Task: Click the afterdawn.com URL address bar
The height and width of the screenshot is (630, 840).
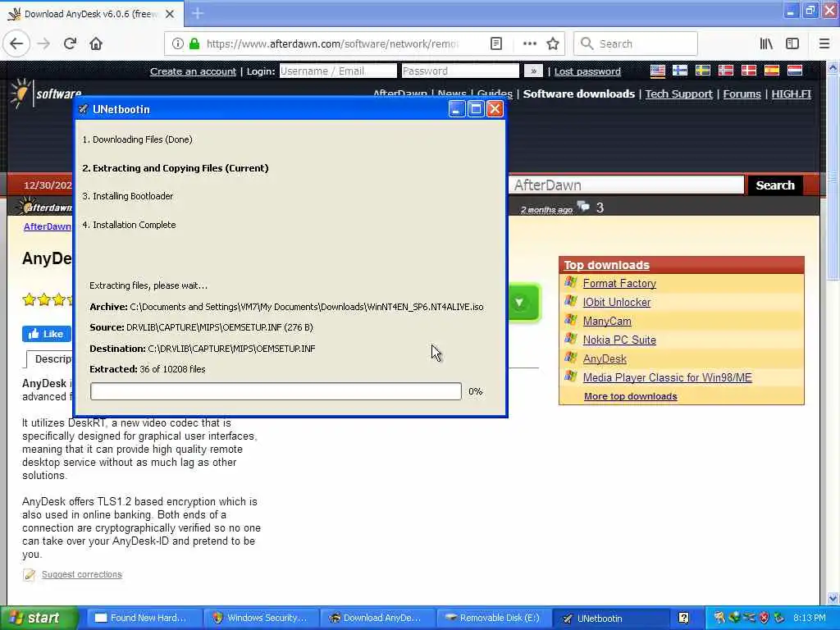Action: click(x=332, y=43)
